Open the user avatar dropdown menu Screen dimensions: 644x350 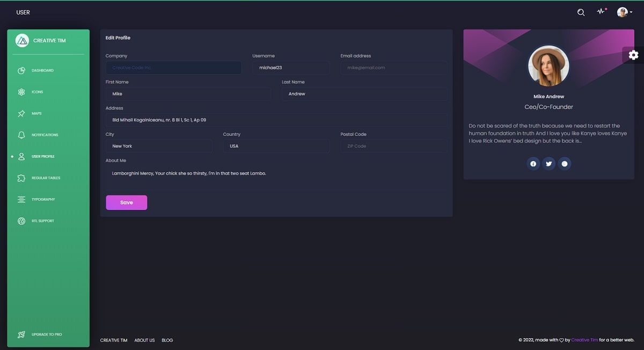point(622,11)
